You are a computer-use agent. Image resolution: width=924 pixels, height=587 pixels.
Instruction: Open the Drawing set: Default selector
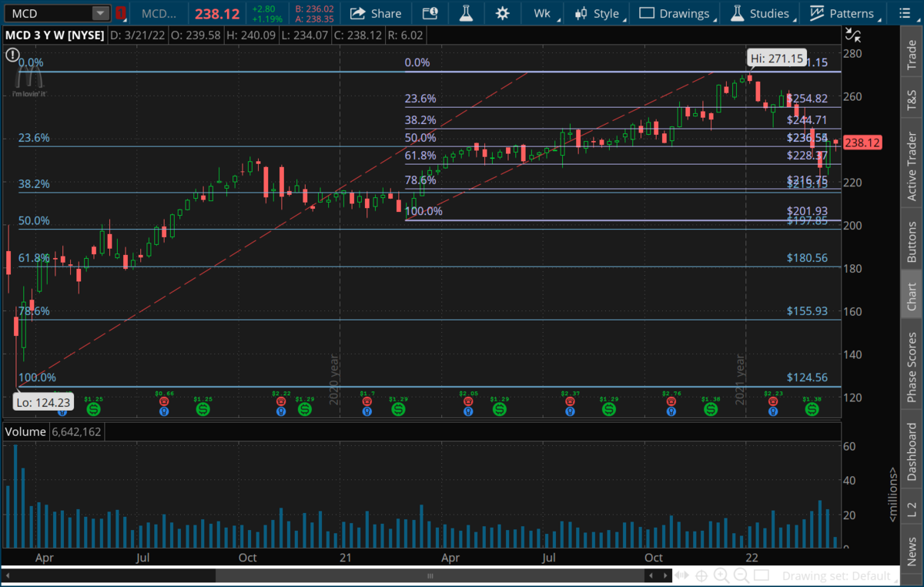pyautogui.click(x=841, y=576)
